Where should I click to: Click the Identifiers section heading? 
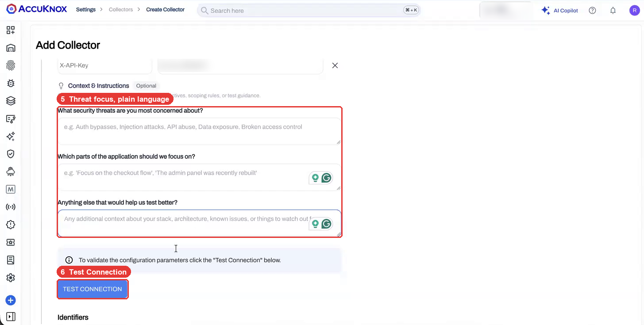coord(73,317)
